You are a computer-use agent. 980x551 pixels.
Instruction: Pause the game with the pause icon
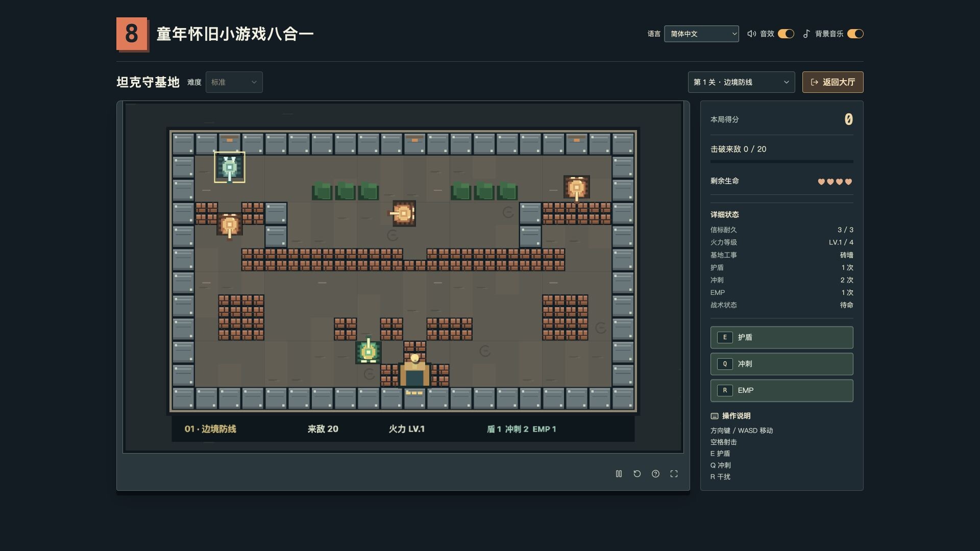coord(619,474)
